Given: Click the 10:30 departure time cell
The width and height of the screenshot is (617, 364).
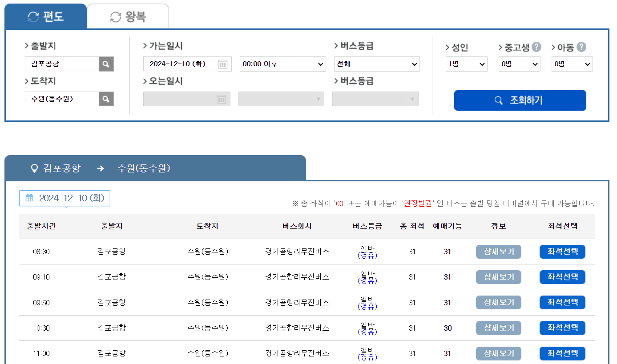Looking at the screenshot, I should 41,328.
